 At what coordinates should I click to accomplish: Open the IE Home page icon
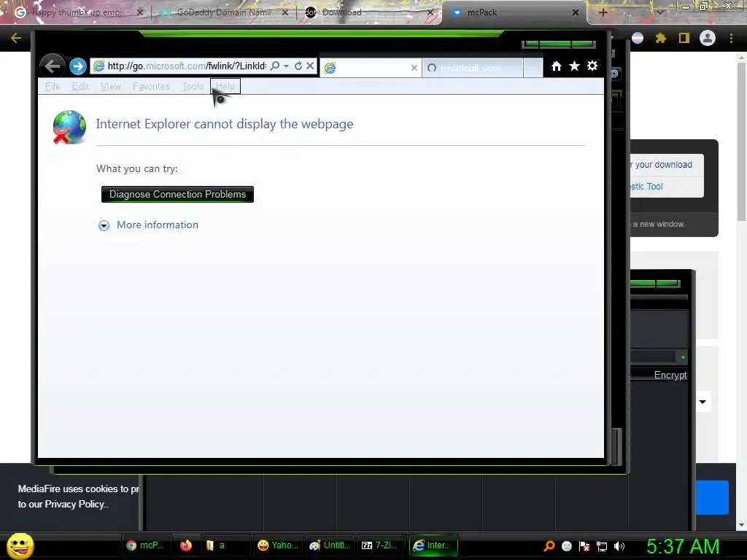(x=557, y=66)
